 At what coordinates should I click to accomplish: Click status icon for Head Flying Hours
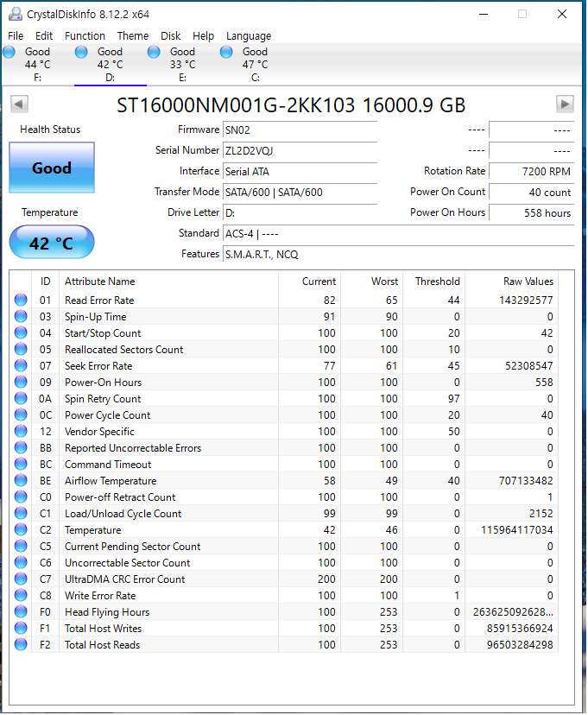pos(21,612)
